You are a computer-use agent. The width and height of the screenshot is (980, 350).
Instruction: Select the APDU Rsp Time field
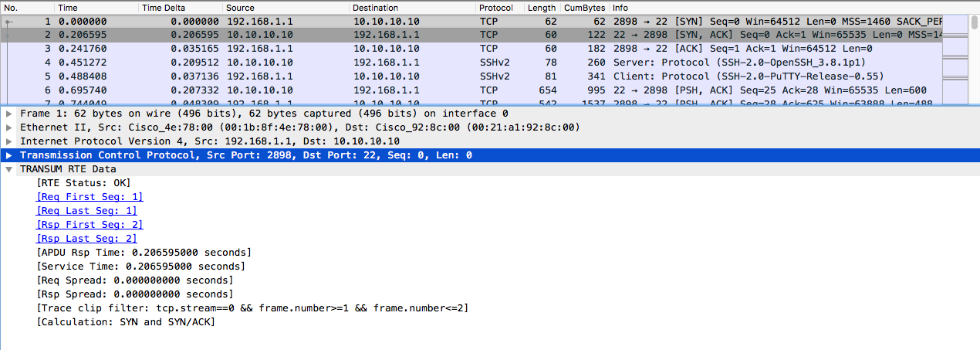(x=144, y=253)
